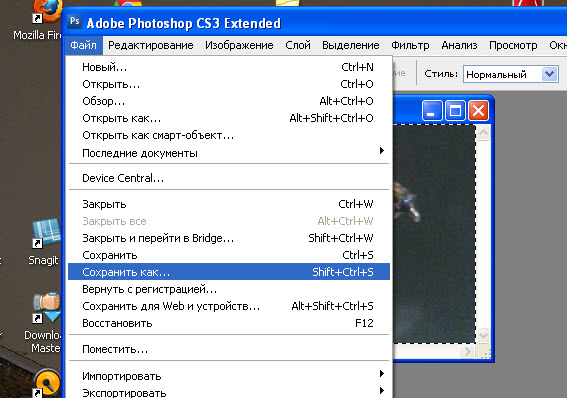
Task: Close the document window
Action: coord(478,111)
